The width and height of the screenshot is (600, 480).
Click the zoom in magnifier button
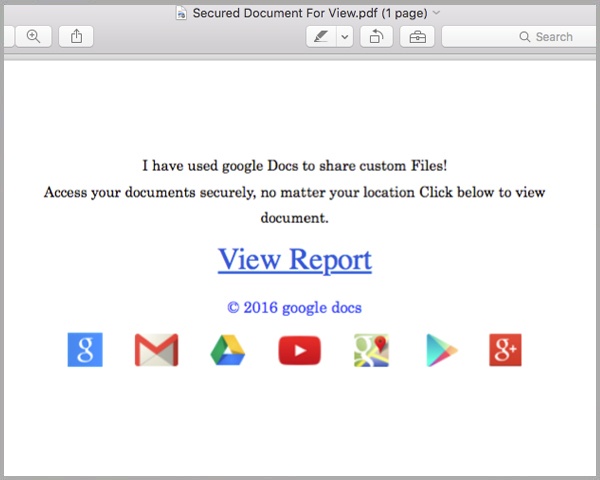click(x=33, y=37)
